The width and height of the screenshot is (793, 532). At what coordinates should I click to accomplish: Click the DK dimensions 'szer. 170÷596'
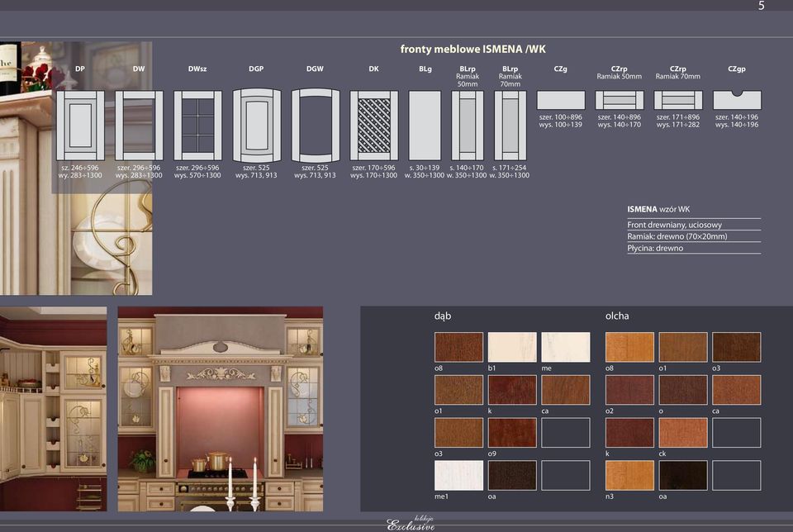coord(373,168)
